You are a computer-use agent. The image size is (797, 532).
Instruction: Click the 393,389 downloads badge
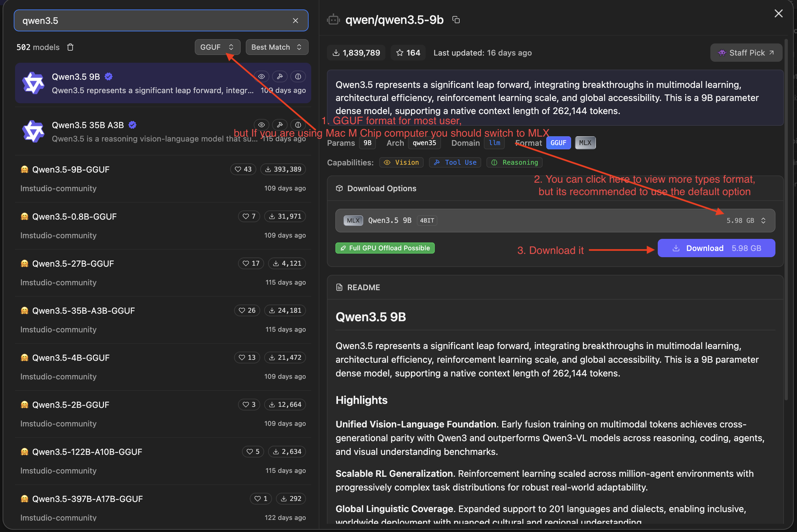[x=283, y=169]
